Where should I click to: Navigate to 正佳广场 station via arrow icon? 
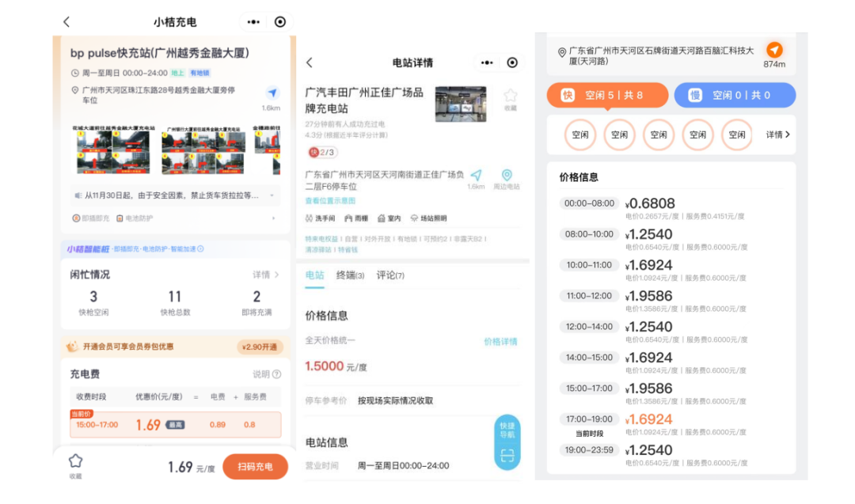point(476,176)
